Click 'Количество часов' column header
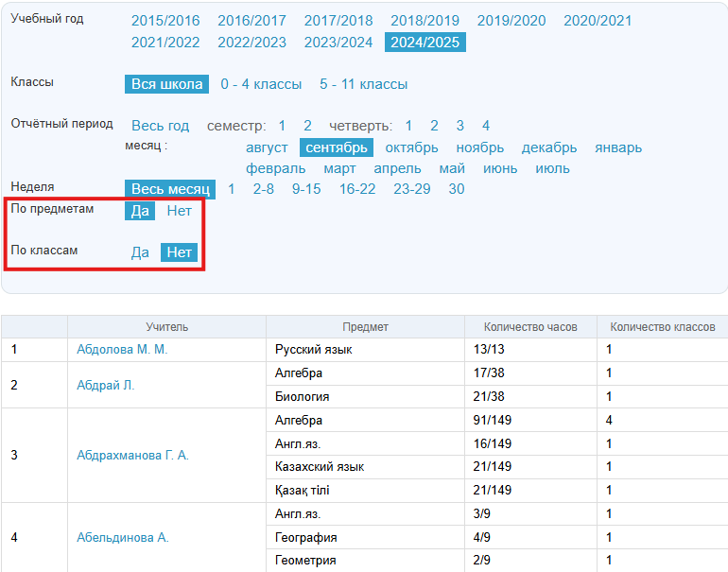The image size is (728, 572). 529,327
